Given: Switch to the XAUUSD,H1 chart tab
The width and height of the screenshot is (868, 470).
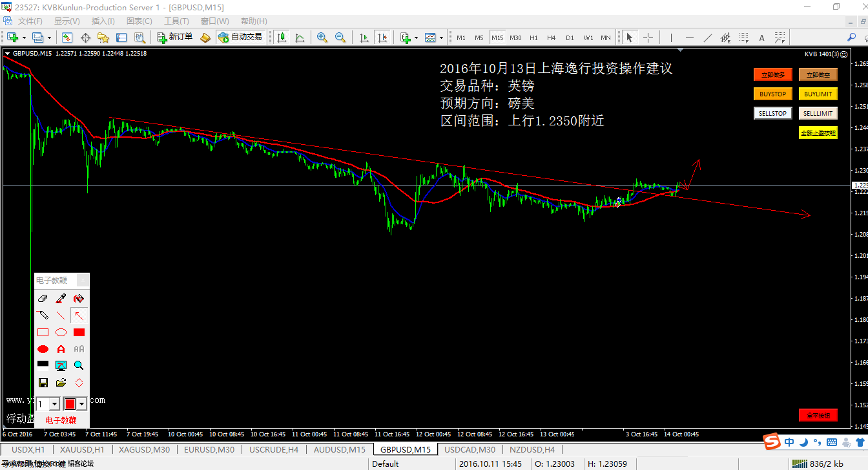Looking at the screenshot, I should (82, 449).
